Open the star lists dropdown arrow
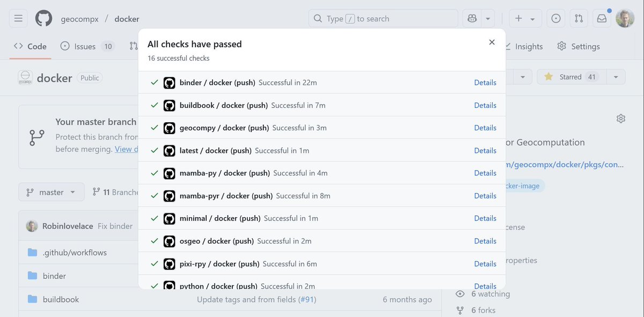Image resolution: width=644 pixels, height=317 pixels. pyautogui.click(x=616, y=77)
